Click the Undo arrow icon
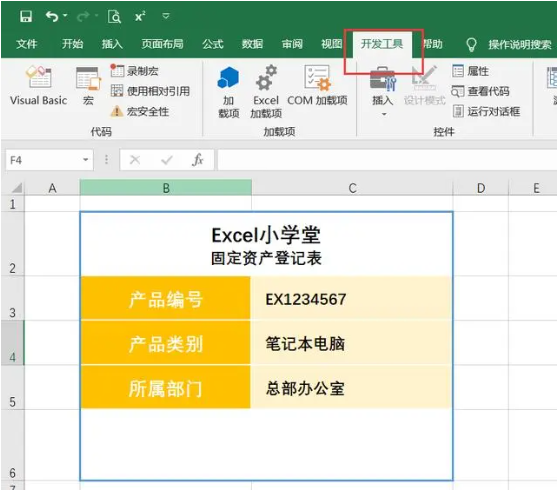 [52, 16]
